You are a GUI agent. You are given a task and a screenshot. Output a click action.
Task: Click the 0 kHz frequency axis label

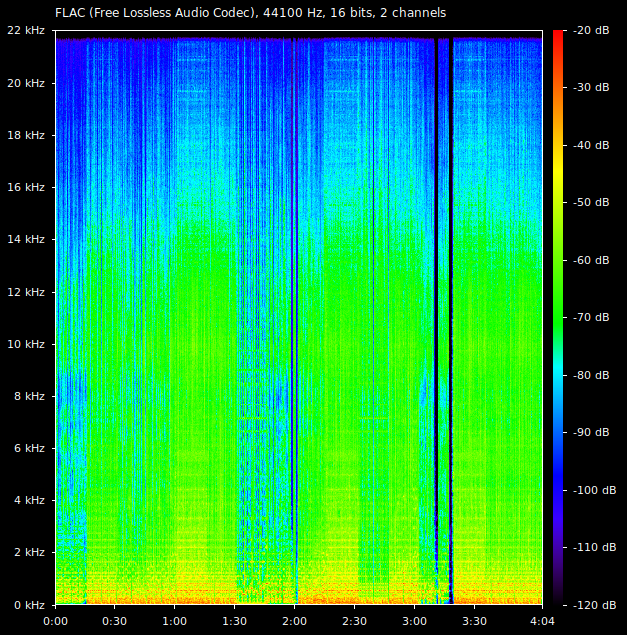pyautogui.click(x=29, y=605)
